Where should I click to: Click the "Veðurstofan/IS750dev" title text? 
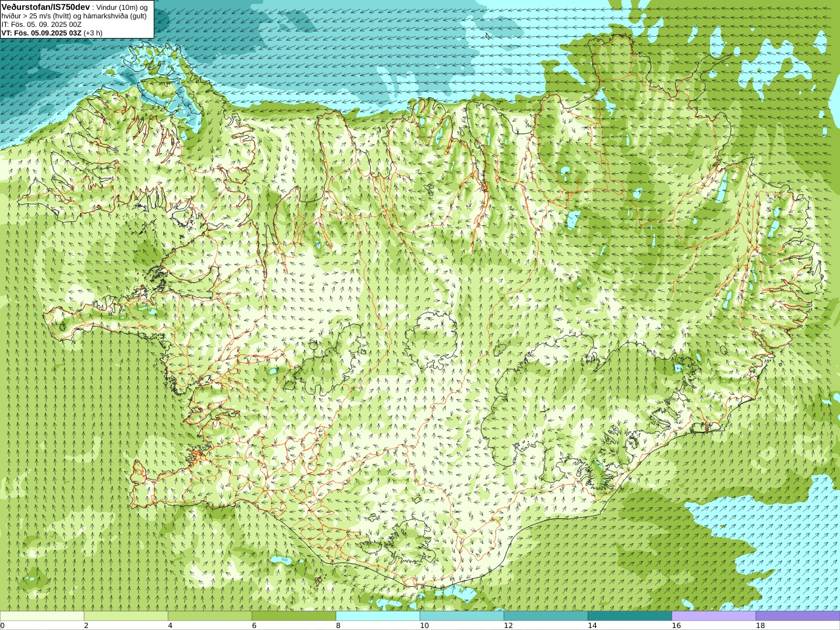[x=46, y=7]
